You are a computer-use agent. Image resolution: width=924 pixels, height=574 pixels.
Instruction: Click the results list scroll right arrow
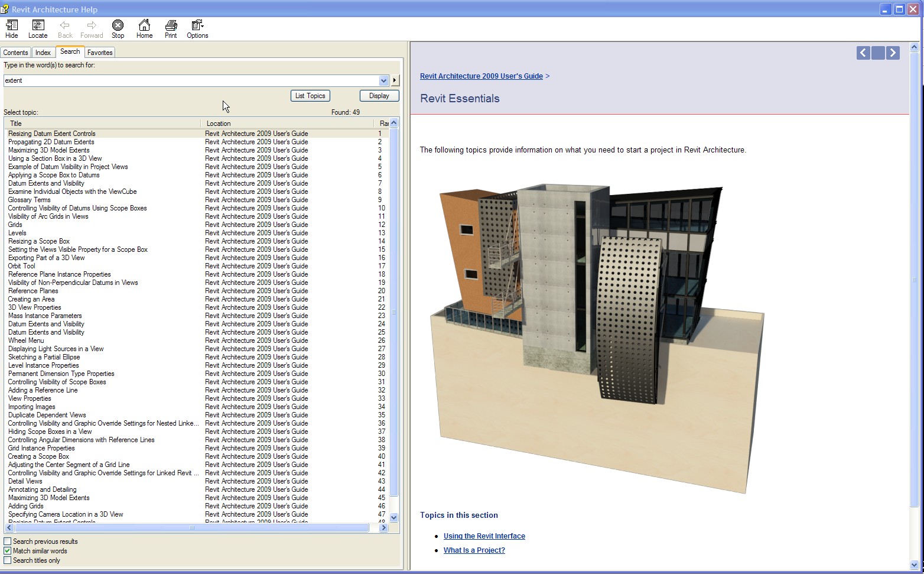coord(384,528)
